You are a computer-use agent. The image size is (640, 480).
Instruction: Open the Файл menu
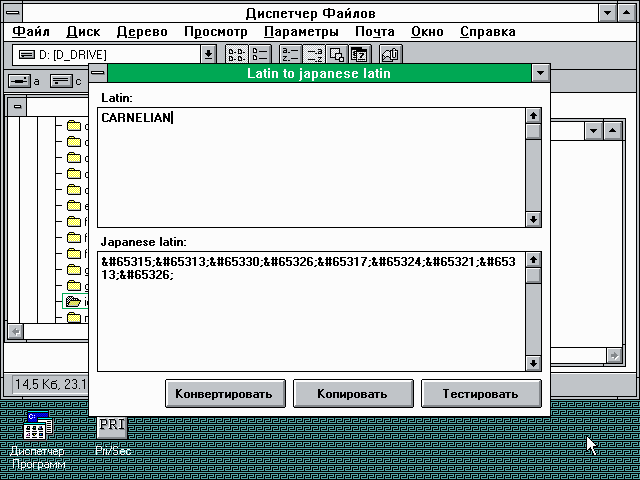[x=31, y=31]
